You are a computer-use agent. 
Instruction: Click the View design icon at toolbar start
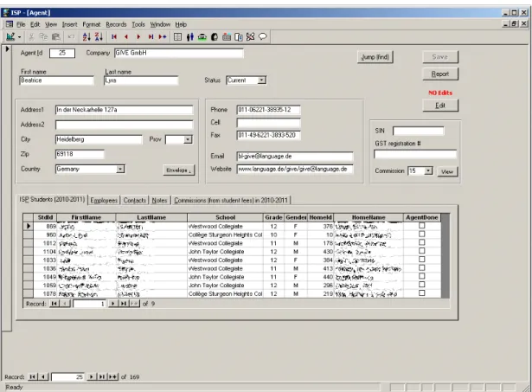[x=10, y=36]
